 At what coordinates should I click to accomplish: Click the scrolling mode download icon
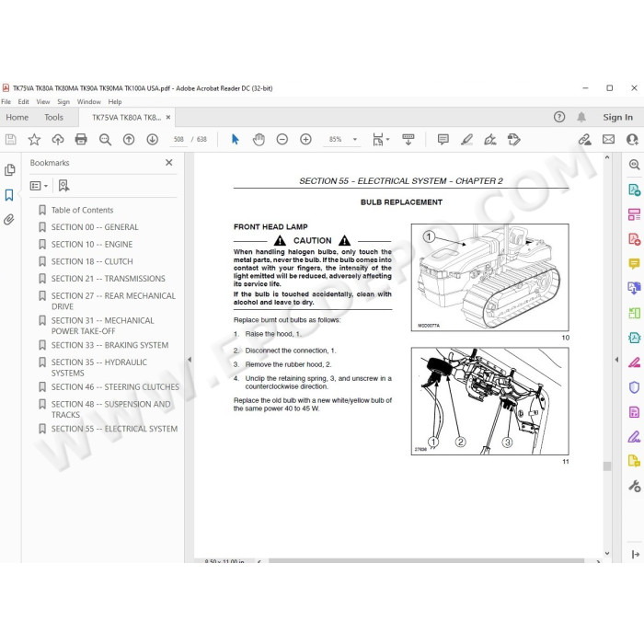point(408,140)
